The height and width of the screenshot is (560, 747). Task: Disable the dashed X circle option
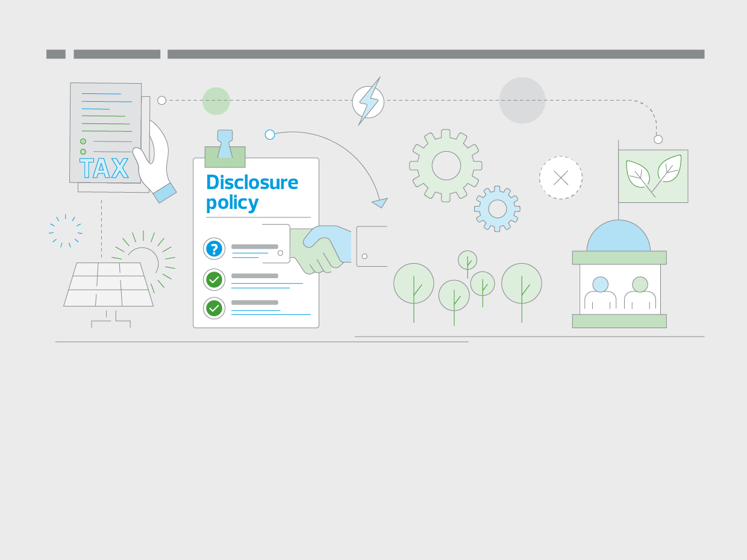[561, 178]
